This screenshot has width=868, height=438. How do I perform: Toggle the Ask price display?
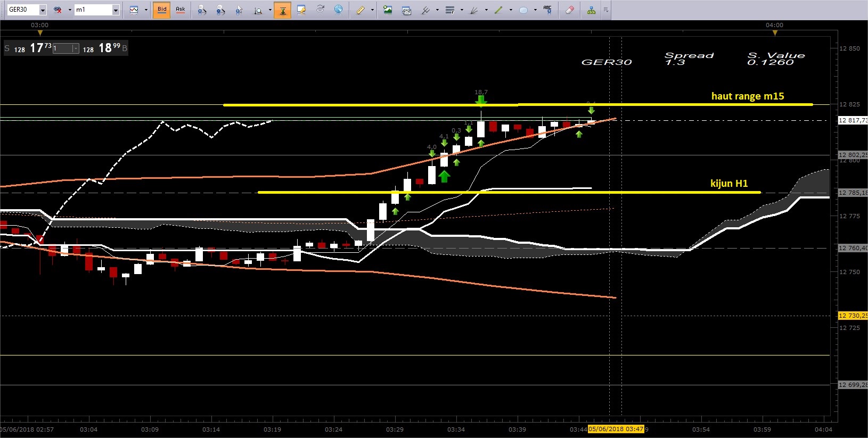click(x=181, y=10)
